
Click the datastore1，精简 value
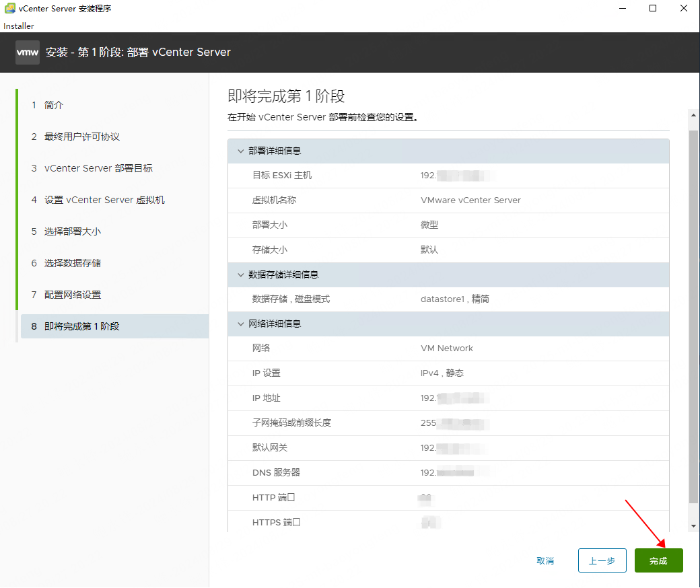point(455,299)
